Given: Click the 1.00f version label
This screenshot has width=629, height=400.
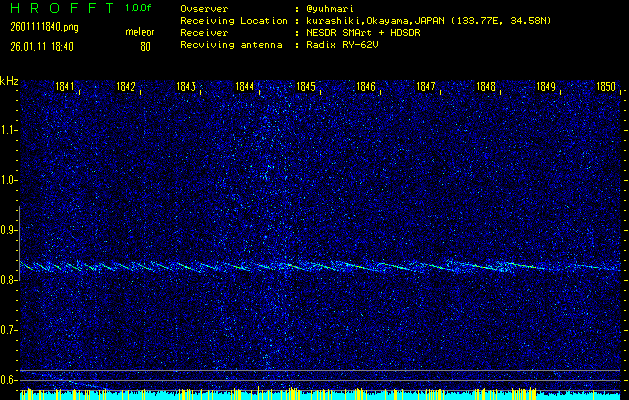Looking at the screenshot, I should click(x=139, y=8).
